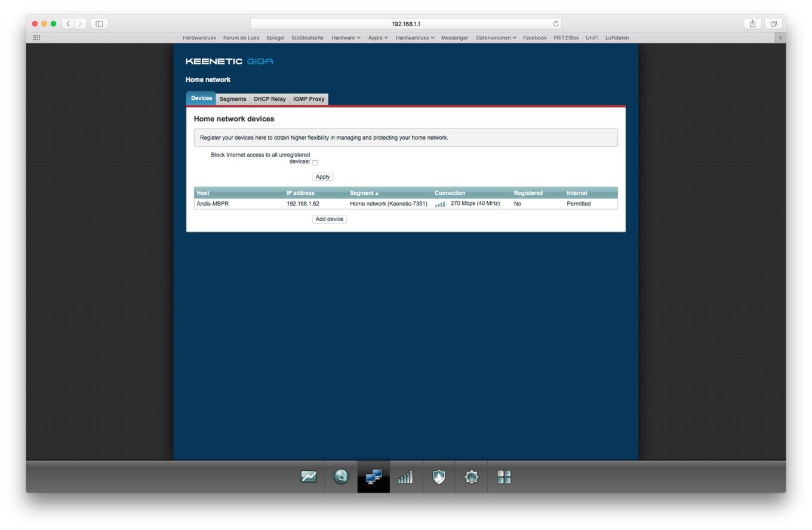The height and width of the screenshot is (530, 812).
Task: Open the Facebook bookmark
Action: point(535,38)
